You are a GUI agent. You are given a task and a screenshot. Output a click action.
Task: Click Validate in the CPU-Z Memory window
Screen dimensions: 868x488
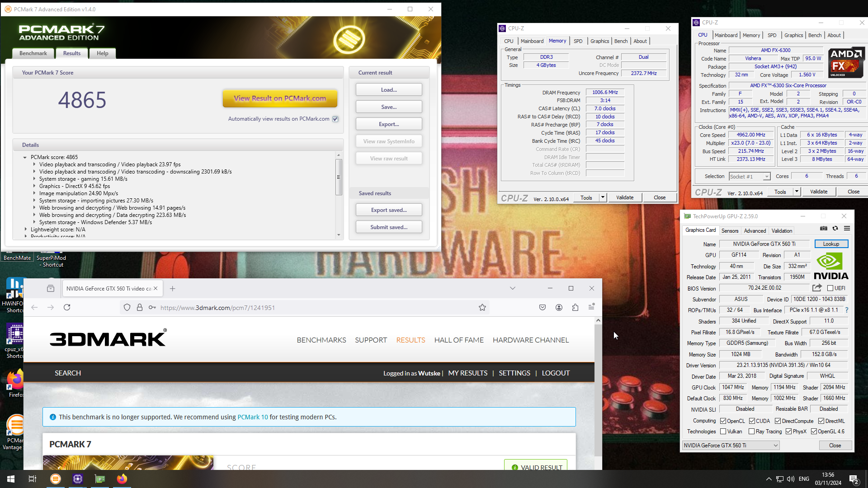(x=625, y=197)
